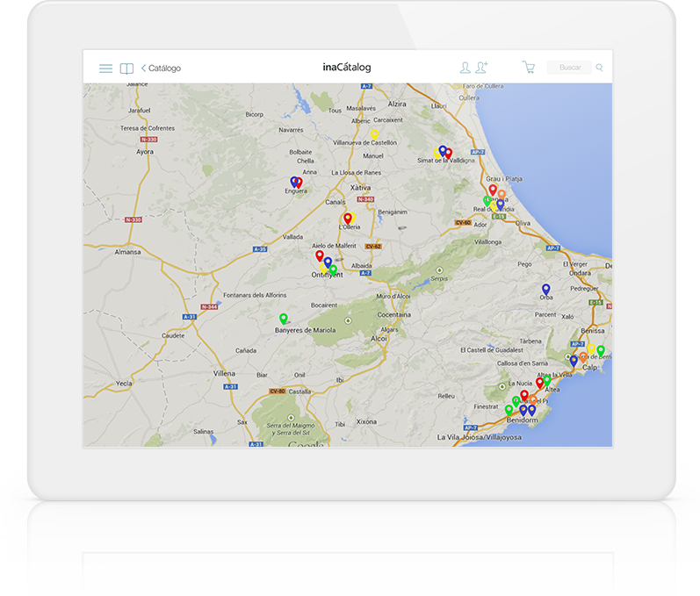
Task: Click the add new customer icon
Action: click(481, 68)
